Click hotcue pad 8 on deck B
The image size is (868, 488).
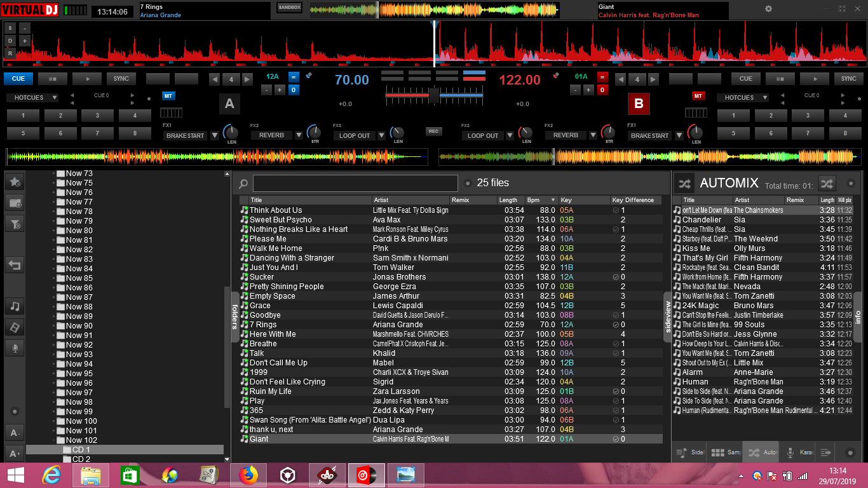click(845, 133)
